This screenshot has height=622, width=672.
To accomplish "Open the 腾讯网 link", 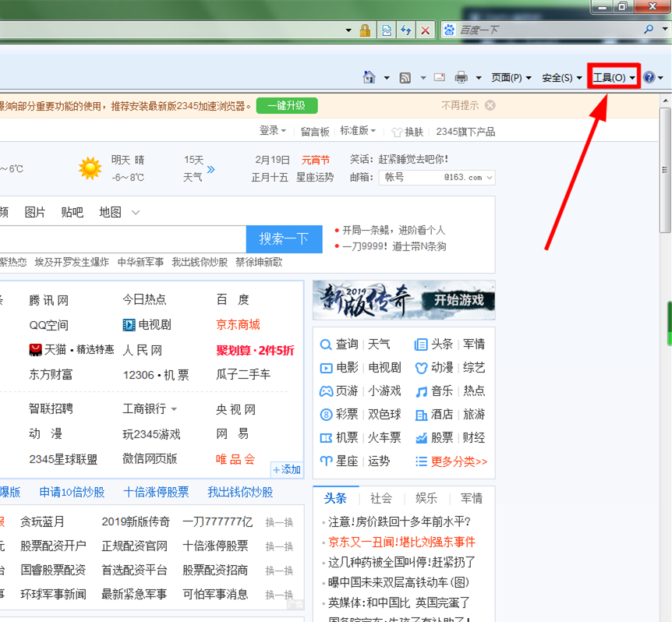I will [49, 300].
